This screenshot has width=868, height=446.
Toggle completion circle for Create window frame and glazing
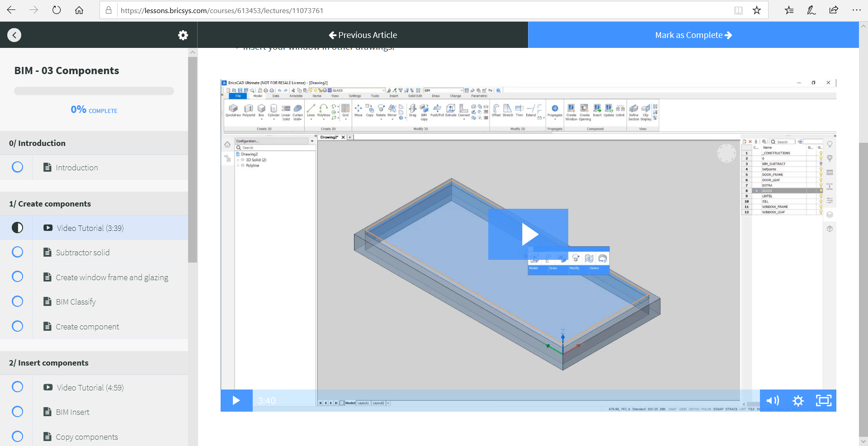(x=17, y=277)
